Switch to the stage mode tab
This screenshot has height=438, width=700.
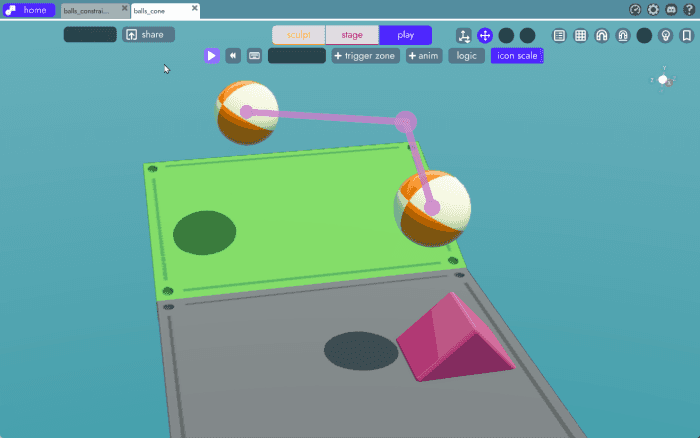click(x=352, y=35)
